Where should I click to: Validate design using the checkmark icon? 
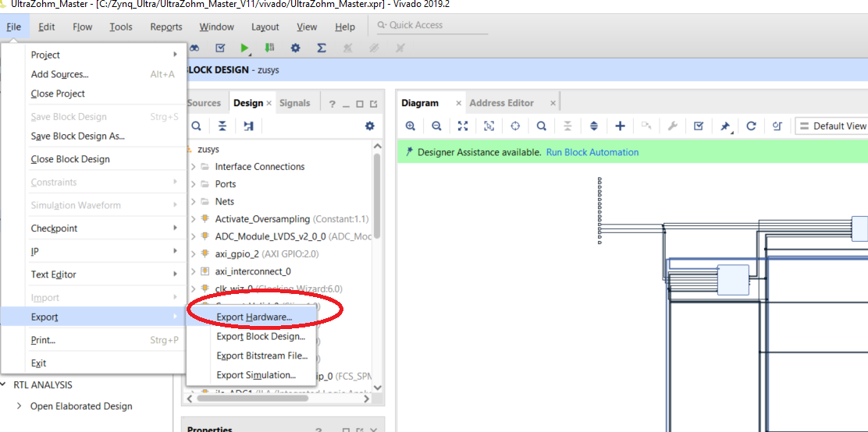699,126
